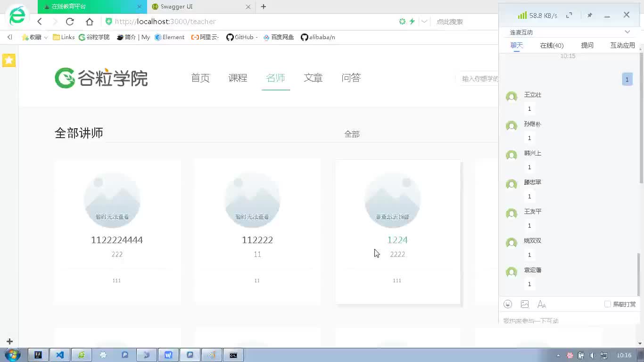The width and height of the screenshot is (644, 362).
Task: Expand the 连麦互动 dropdown chevron
Action: [x=627, y=32]
